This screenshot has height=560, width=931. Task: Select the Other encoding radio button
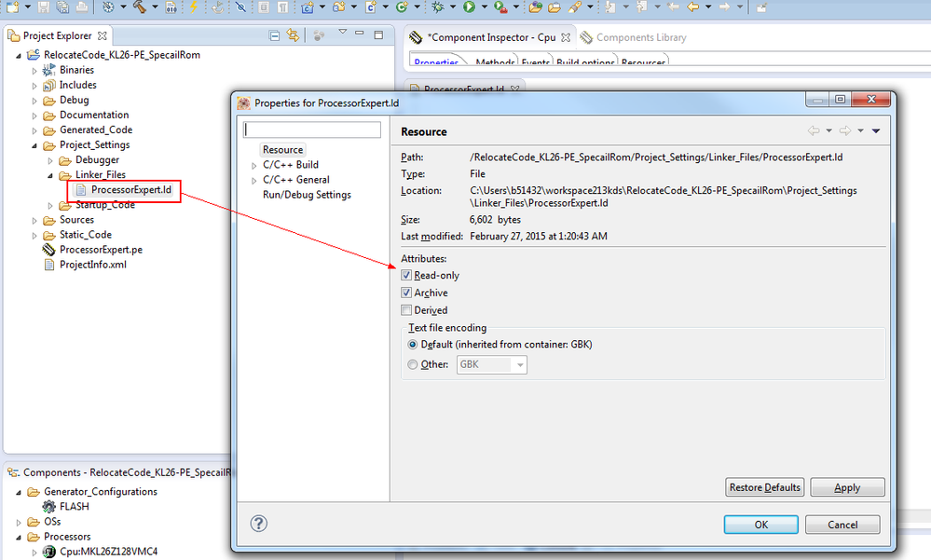point(413,364)
